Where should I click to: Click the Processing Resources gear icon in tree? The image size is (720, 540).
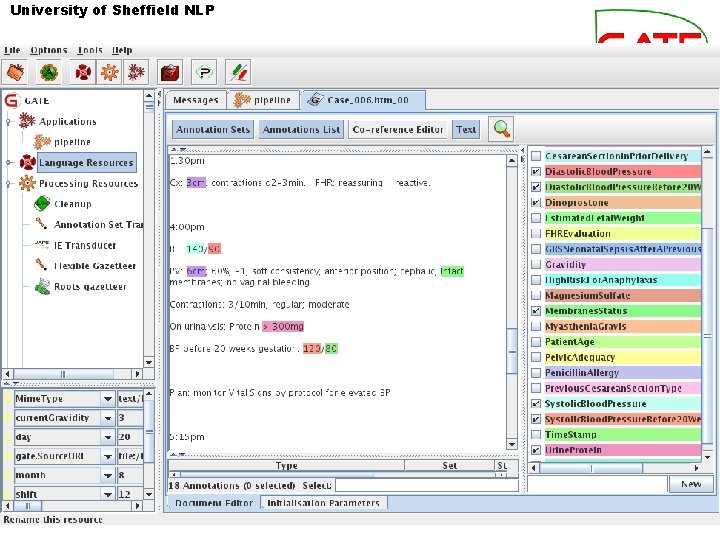click(x=27, y=183)
